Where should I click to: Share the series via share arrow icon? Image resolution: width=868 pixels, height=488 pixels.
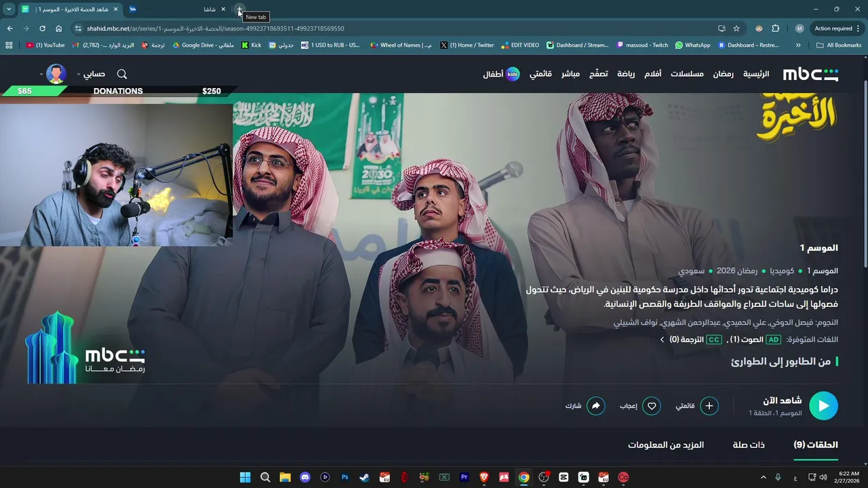595,406
